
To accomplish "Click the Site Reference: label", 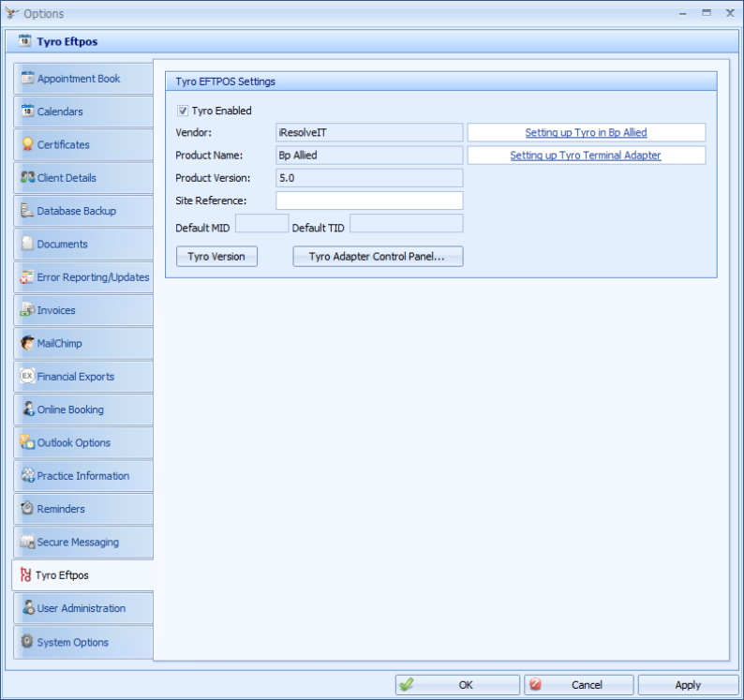I will click(x=211, y=201).
